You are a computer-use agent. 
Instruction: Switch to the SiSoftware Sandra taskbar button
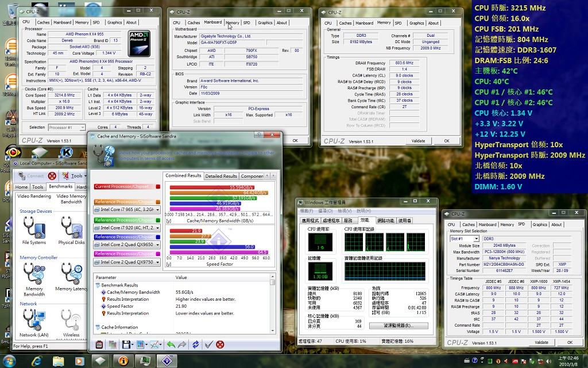coord(167,361)
